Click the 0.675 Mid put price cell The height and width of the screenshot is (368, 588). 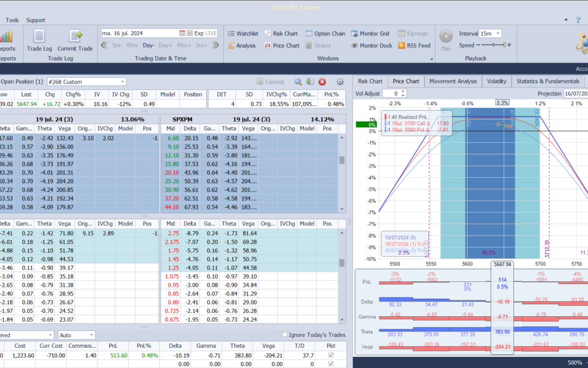click(170, 319)
